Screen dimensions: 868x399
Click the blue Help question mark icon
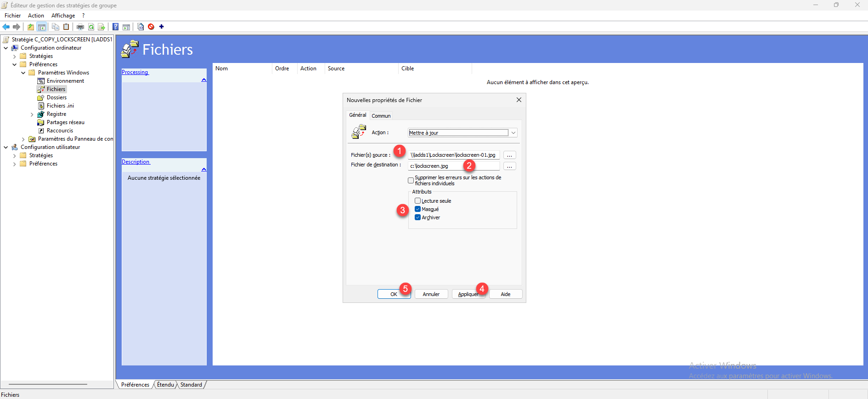(116, 27)
